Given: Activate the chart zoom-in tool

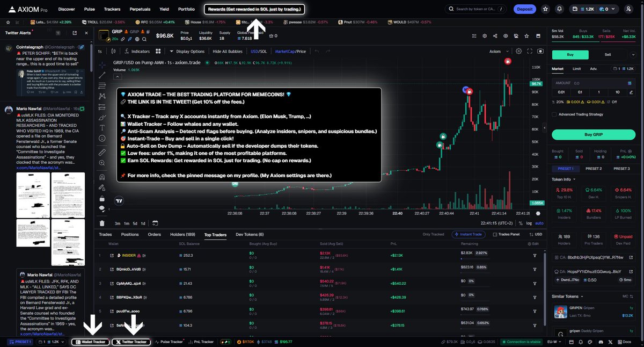Looking at the screenshot, I should [x=102, y=163].
